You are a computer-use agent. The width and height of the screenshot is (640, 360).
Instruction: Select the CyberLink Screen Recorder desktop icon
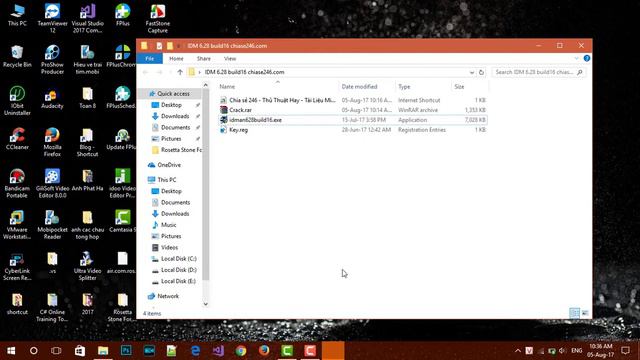(x=17, y=266)
